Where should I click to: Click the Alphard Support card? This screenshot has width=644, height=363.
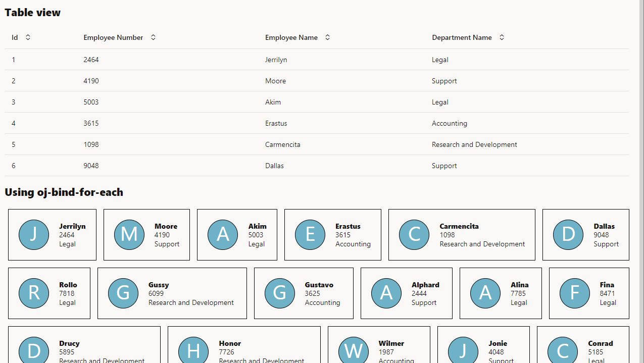pos(406,293)
